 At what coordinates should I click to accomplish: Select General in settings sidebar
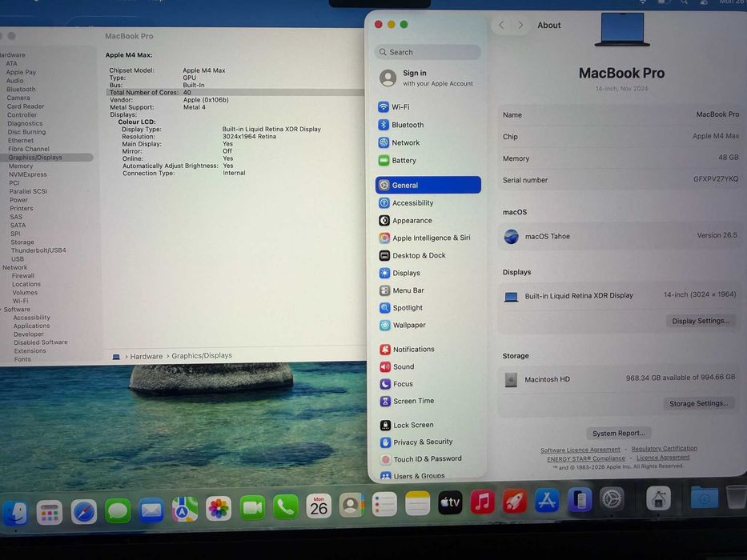pyautogui.click(x=428, y=185)
